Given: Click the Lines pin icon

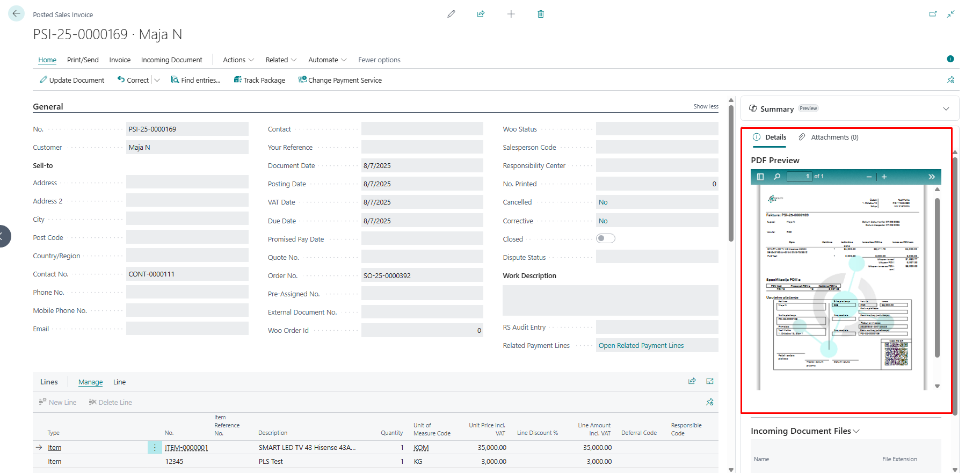Looking at the screenshot, I should click(710, 402).
